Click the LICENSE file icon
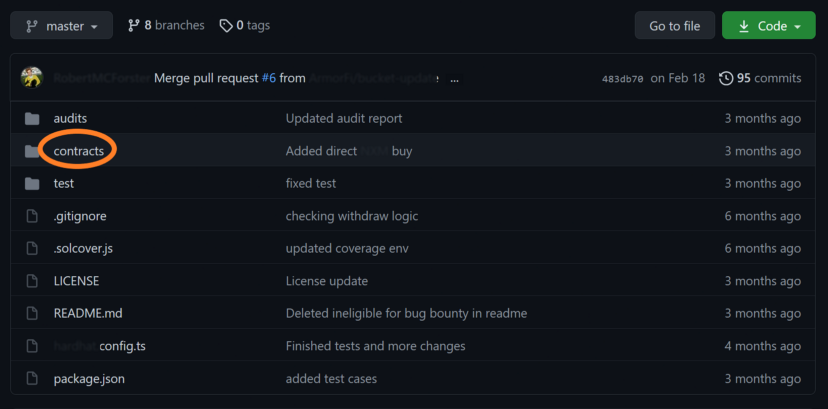The width and height of the screenshot is (828, 409). (x=31, y=281)
